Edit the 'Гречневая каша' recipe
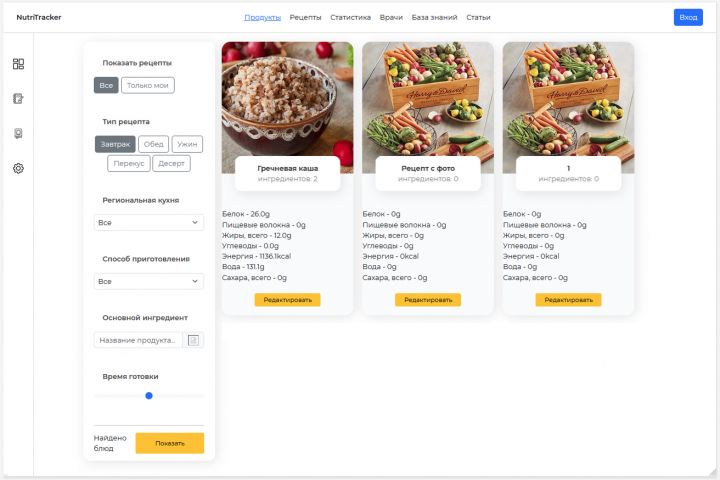This screenshot has width=720, height=480. (x=287, y=299)
